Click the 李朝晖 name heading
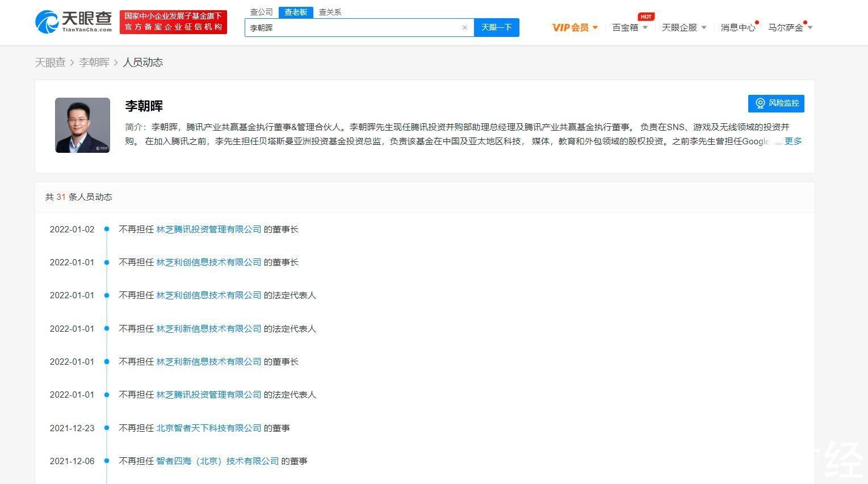Screen dimensions: 868x484 144,106
